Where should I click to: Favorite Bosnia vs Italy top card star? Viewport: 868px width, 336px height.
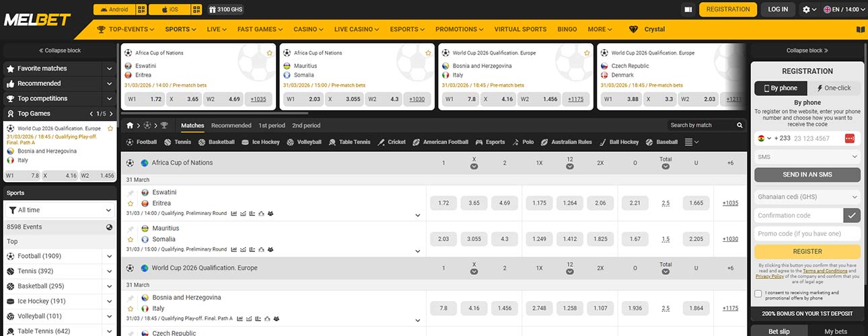click(x=587, y=52)
